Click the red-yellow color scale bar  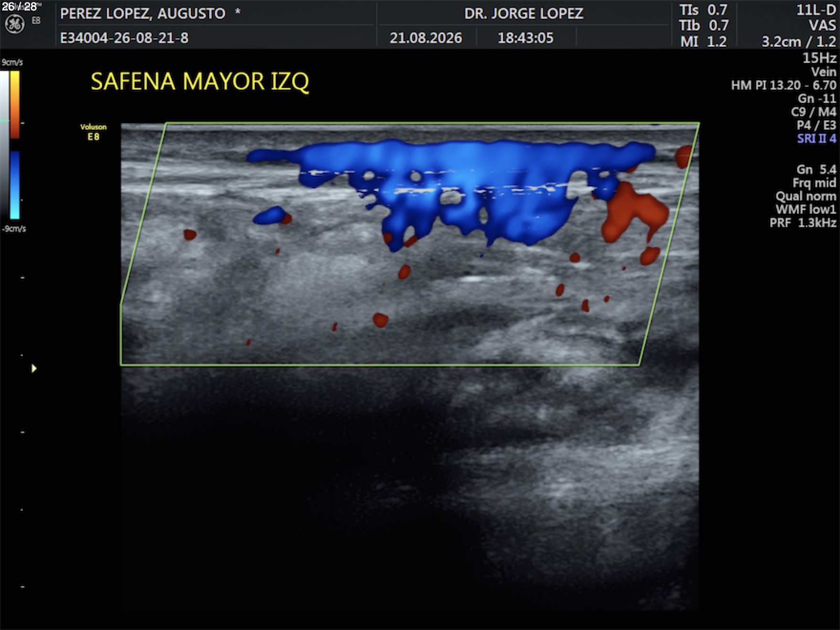[15, 105]
